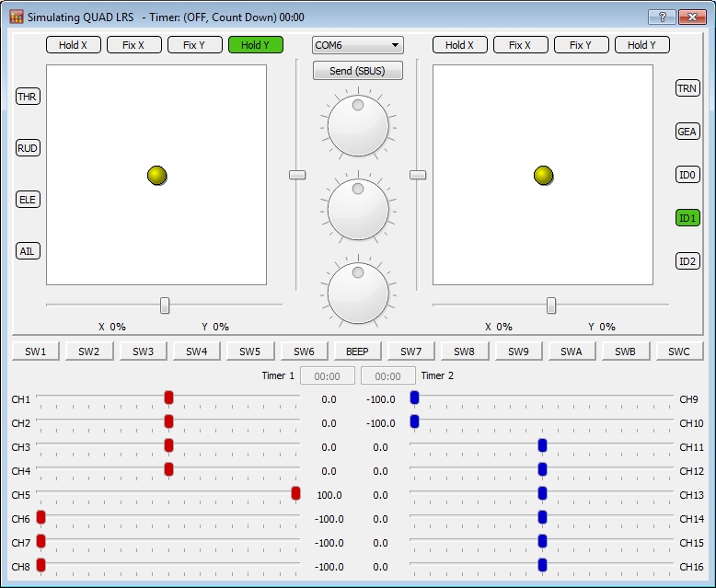
Task: Click the top rotary knob
Action: coord(358,125)
